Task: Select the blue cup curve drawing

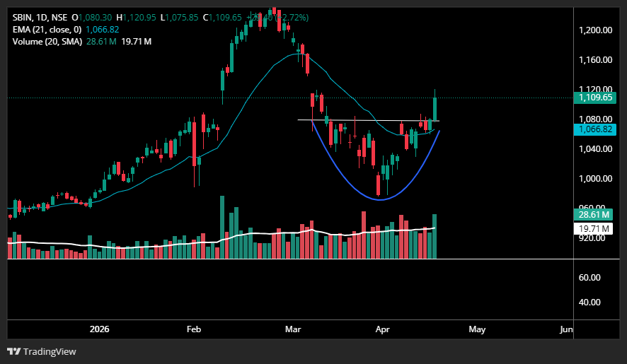Action: (380, 199)
